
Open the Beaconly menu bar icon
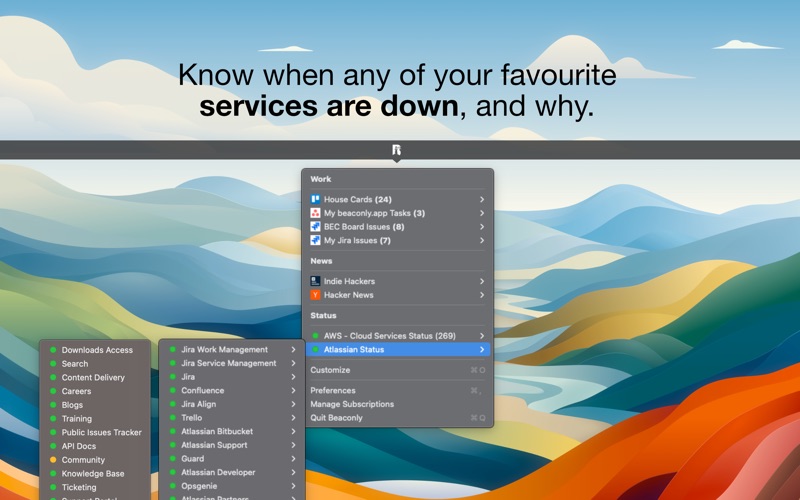396,150
